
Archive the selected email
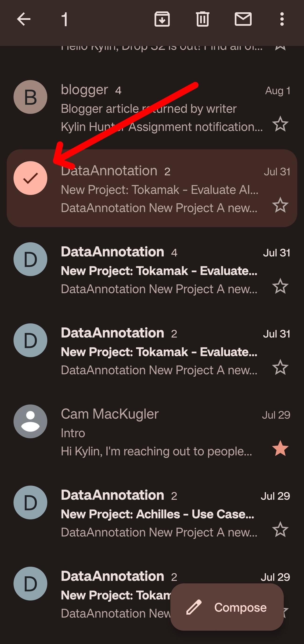click(x=162, y=19)
